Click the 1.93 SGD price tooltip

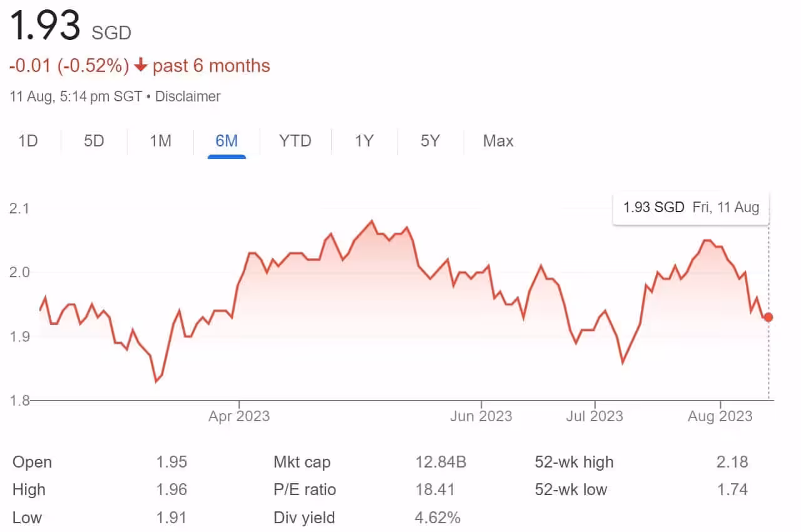click(690, 207)
